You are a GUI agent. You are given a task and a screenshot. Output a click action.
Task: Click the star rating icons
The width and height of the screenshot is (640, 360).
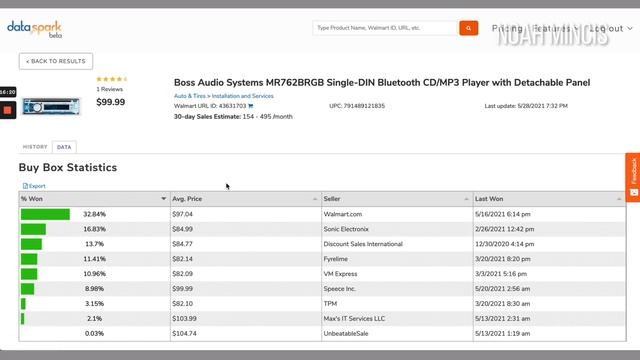pyautogui.click(x=111, y=79)
